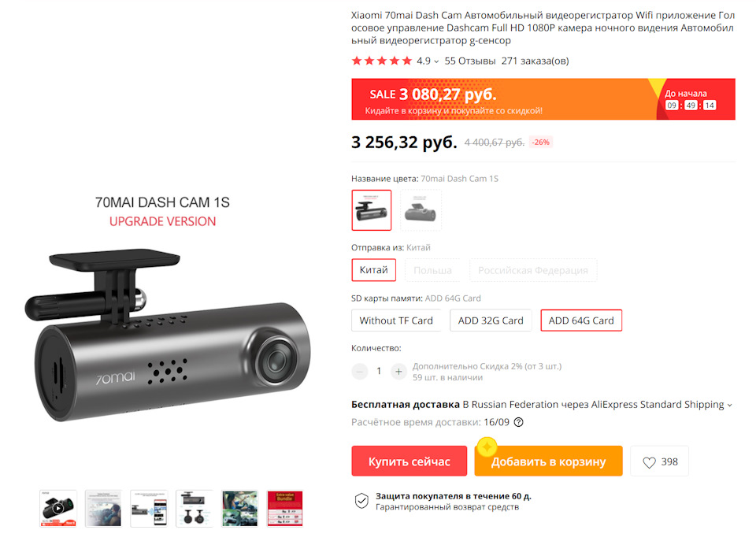756x541 pixels.
Task: Click the Купить сейчас button
Action: (x=409, y=461)
